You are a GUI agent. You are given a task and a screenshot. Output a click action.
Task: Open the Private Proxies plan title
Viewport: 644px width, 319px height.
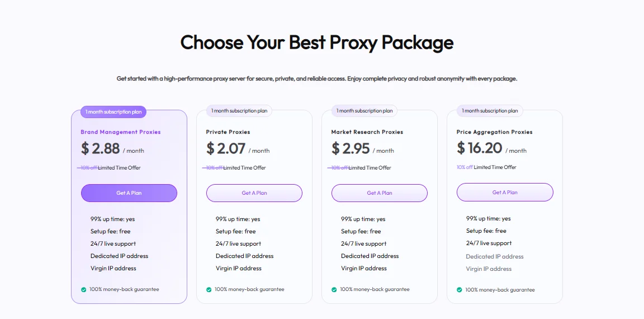coord(228,132)
